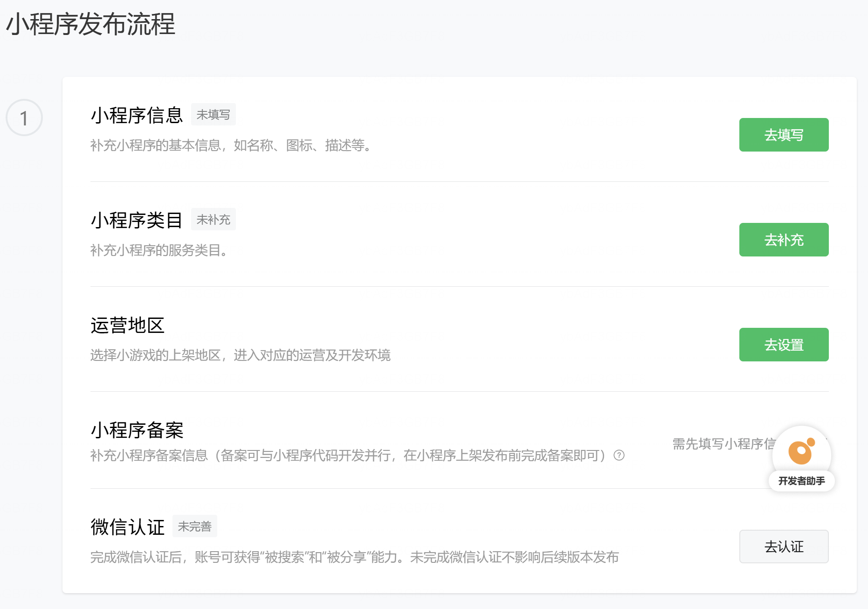The width and height of the screenshot is (868, 609).
Task: Click the 小程序发布流程 page title
Action: tap(90, 24)
